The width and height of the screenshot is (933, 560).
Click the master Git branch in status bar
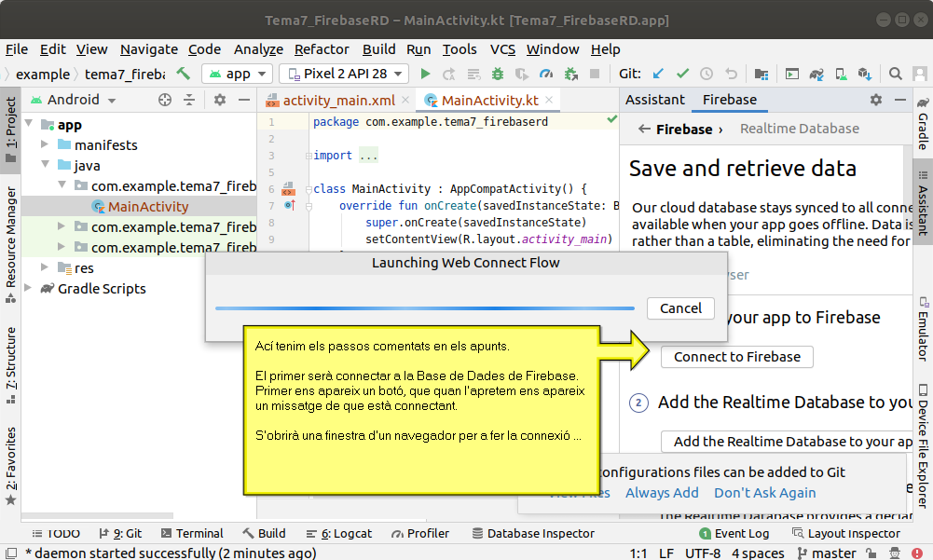pos(827,553)
